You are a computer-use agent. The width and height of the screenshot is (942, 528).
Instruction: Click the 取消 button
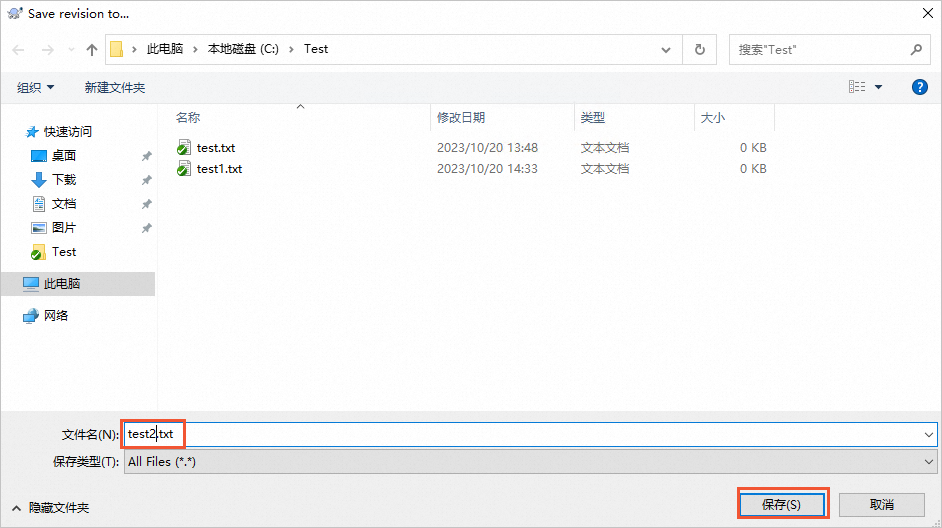pyautogui.click(x=881, y=505)
